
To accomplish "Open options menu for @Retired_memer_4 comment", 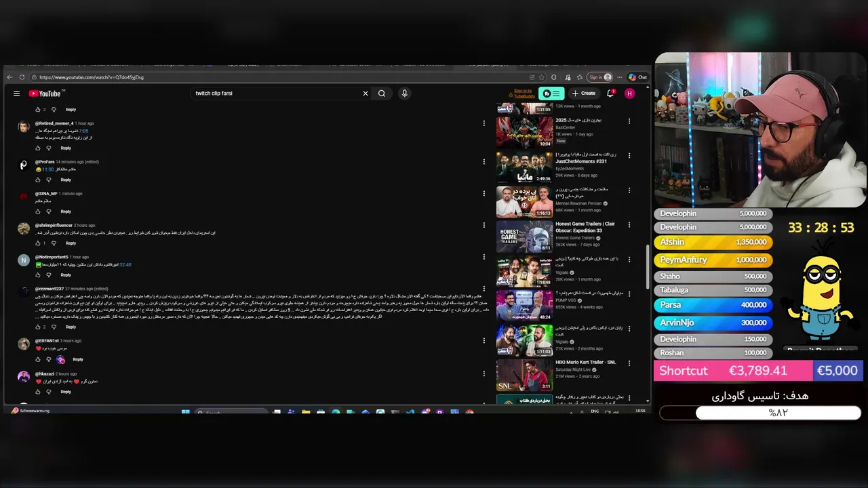I will tap(484, 123).
